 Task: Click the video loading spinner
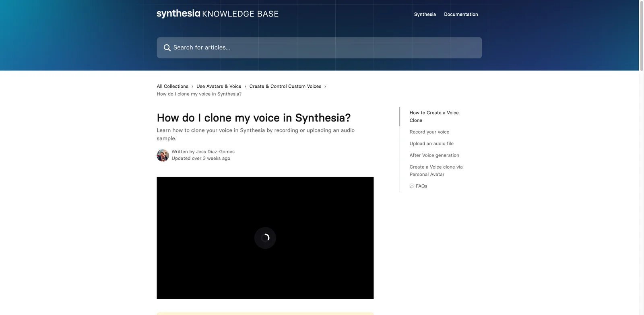click(265, 238)
